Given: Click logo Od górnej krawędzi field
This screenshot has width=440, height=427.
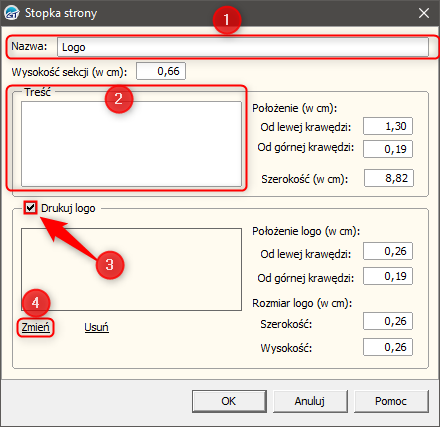Looking at the screenshot, I should pyautogui.click(x=388, y=276).
